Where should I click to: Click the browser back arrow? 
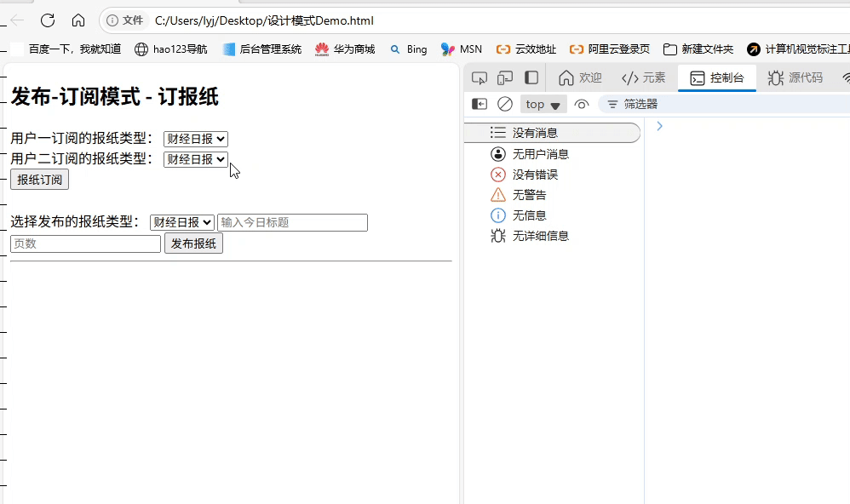(x=17, y=20)
